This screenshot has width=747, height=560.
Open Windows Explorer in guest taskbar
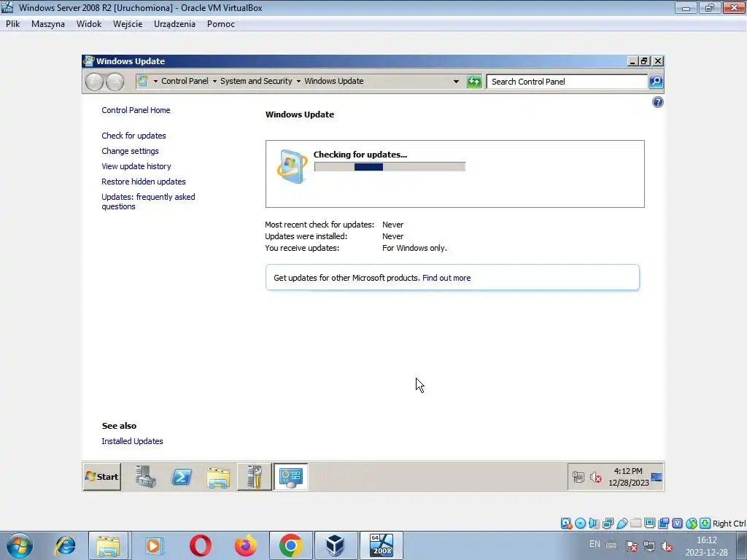point(218,477)
